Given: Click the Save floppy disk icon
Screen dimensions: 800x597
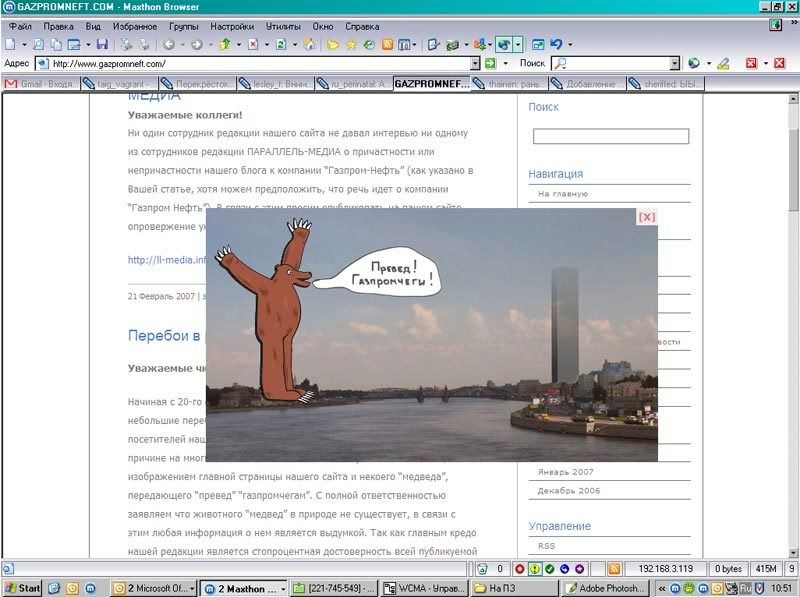Looking at the screenshot, I should [102, 44].
